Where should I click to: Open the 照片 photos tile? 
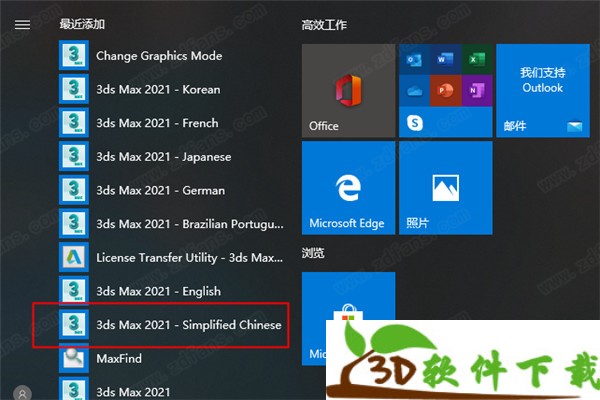pos(445,188)
